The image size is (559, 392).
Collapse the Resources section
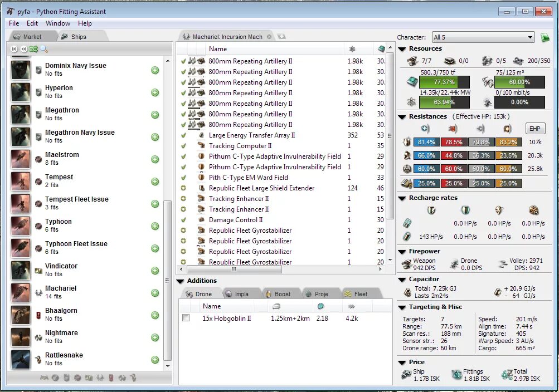click(x=402, y=49)
